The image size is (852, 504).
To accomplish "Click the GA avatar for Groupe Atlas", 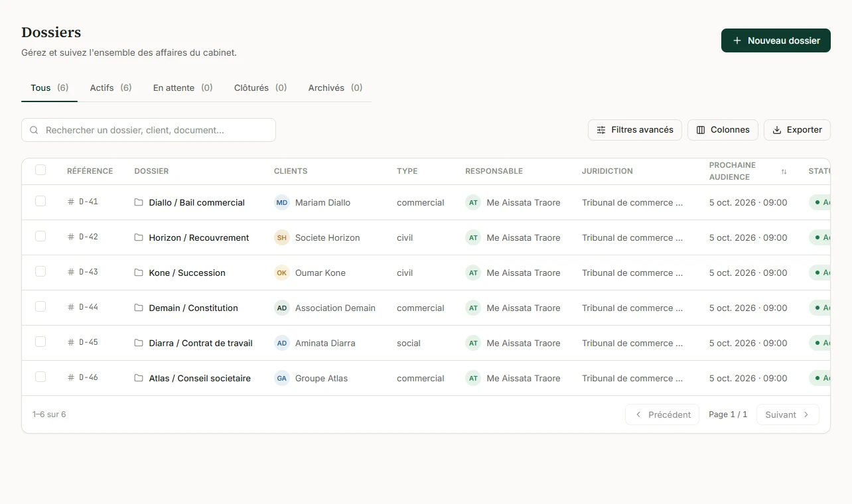I will tap(282, 378).
